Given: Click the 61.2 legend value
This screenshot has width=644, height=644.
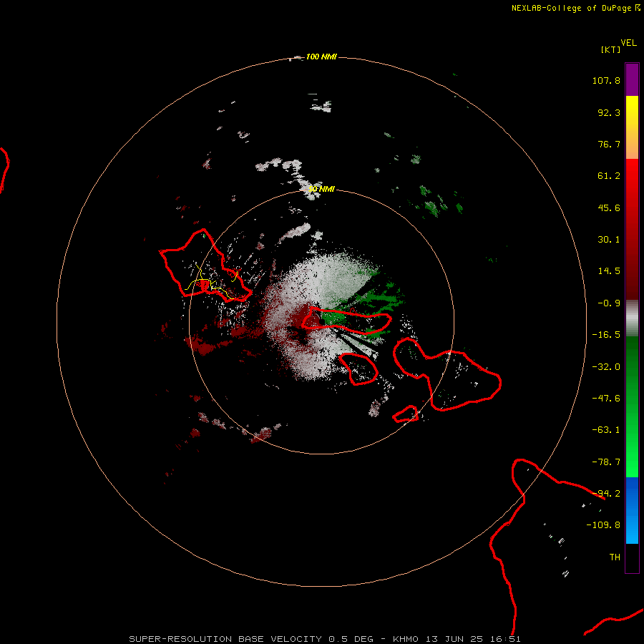Looking at the screenshot, I should (x=609, y=176).
